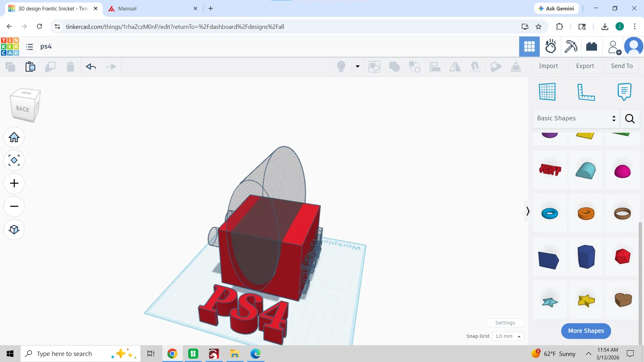The image size is (644, 362).
Task: Open the Sim Lab icon
Action: (550, 47)
